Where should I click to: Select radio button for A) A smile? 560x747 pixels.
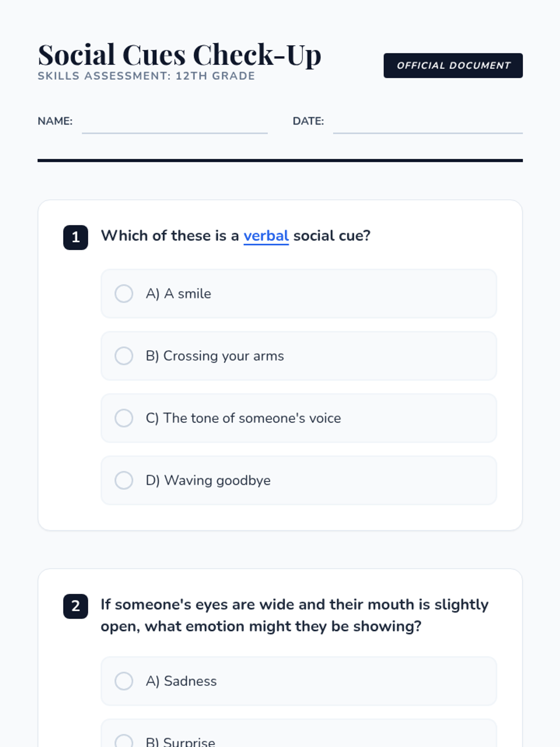(124, 294)
